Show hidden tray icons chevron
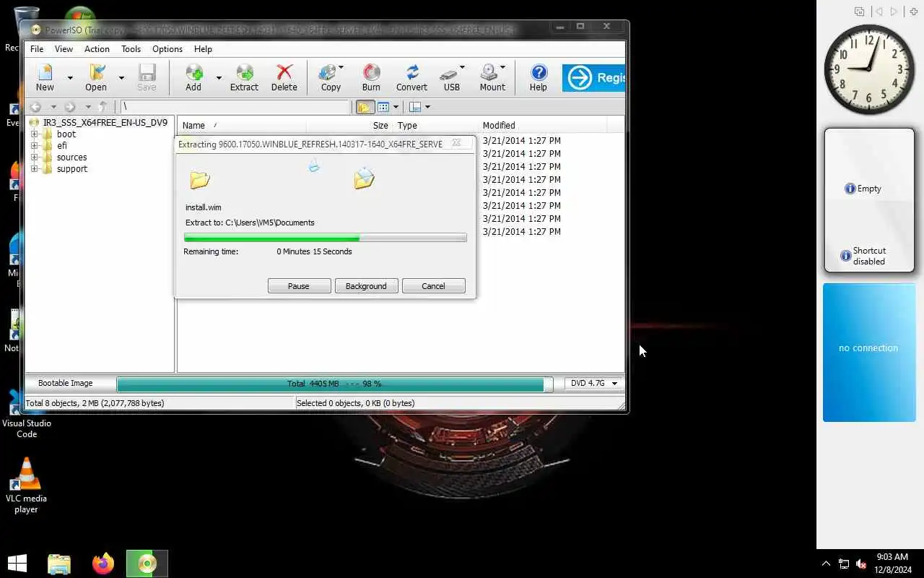Viewport: 924px width, 578px height. point(826,564)
